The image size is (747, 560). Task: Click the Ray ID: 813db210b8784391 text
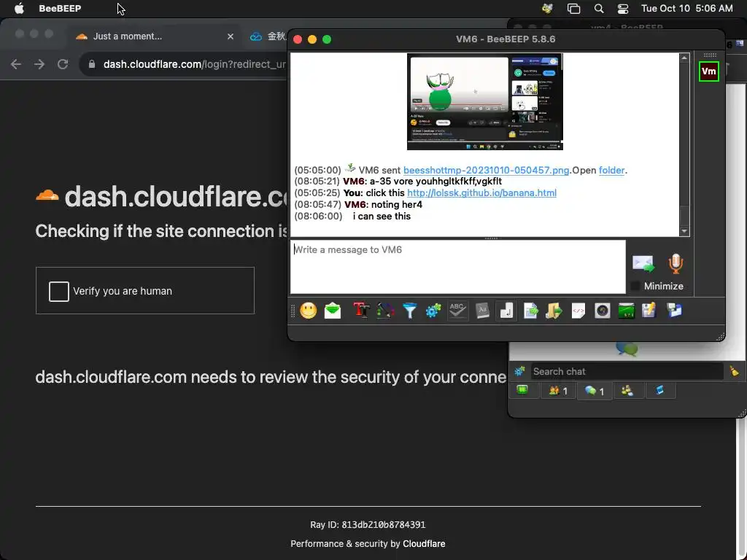pos(368,525)
